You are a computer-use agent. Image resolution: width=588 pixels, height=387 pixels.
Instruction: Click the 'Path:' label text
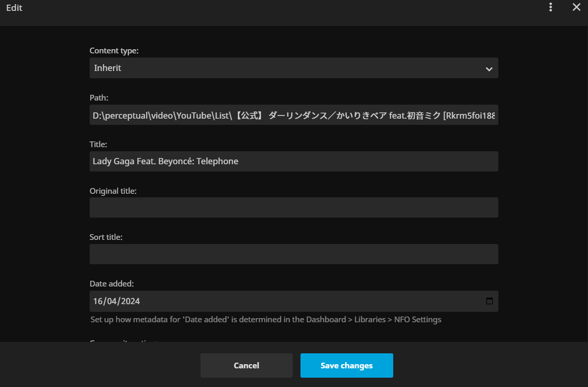[x=99, y=97]
